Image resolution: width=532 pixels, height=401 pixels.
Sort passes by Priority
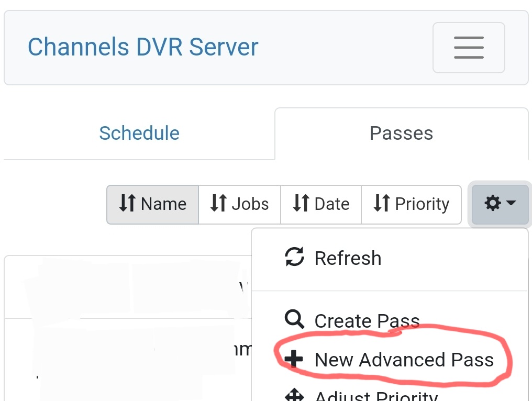(x=411, y=204)
